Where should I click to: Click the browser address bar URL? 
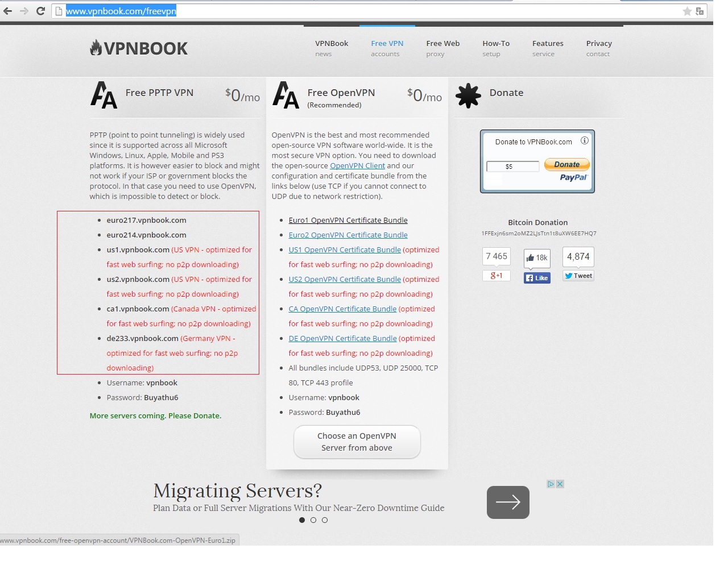pyautogui.click(x=121, y=11)
